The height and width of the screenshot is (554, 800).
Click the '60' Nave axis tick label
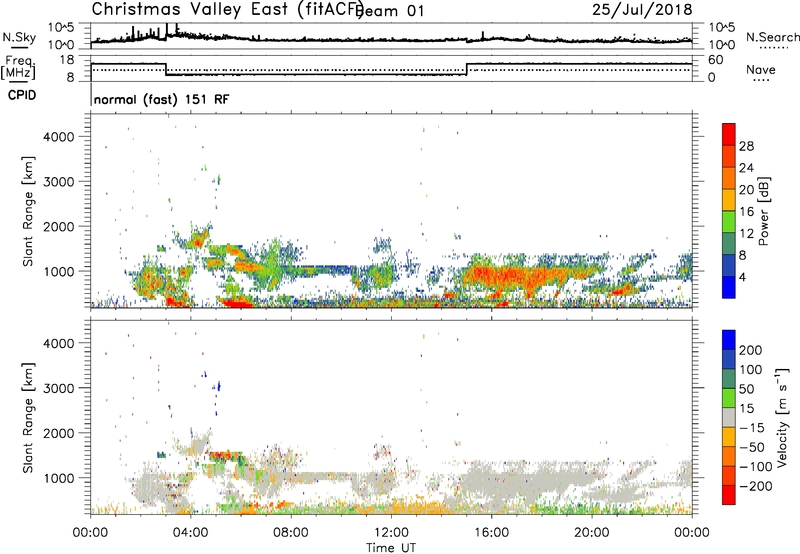(716, 60)
